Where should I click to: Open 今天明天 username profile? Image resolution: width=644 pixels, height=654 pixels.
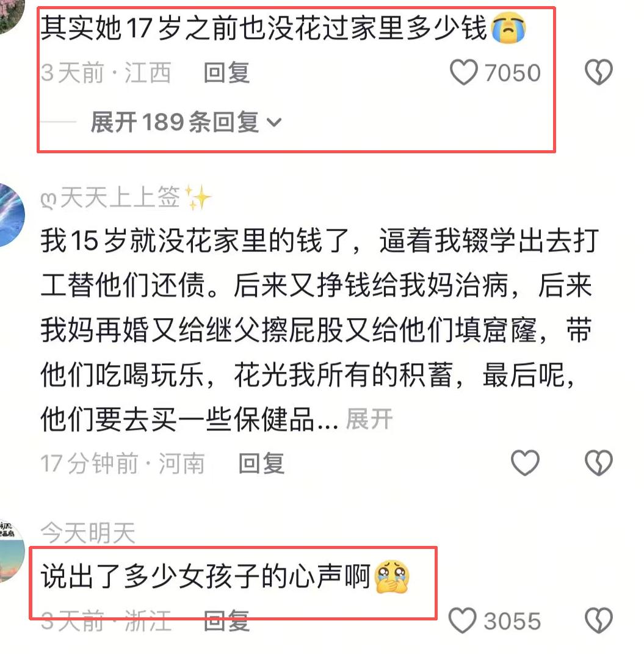pyautogui.click(x=88, y=532)
